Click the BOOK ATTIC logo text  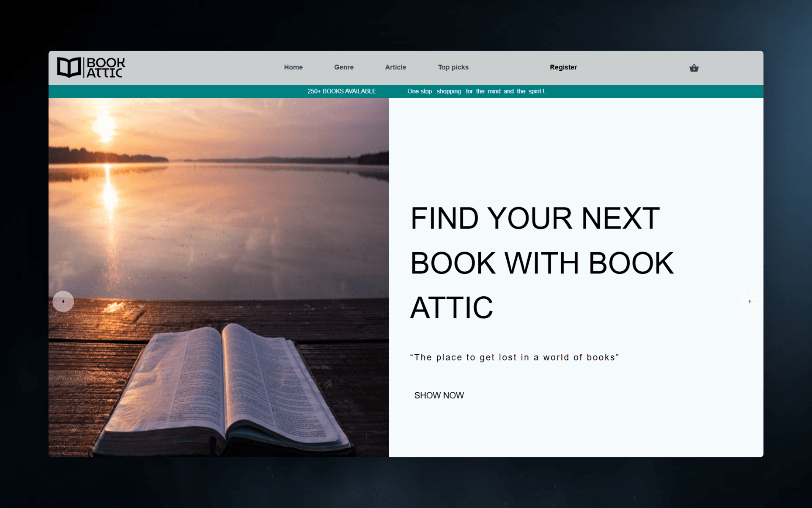coord(105,68)
